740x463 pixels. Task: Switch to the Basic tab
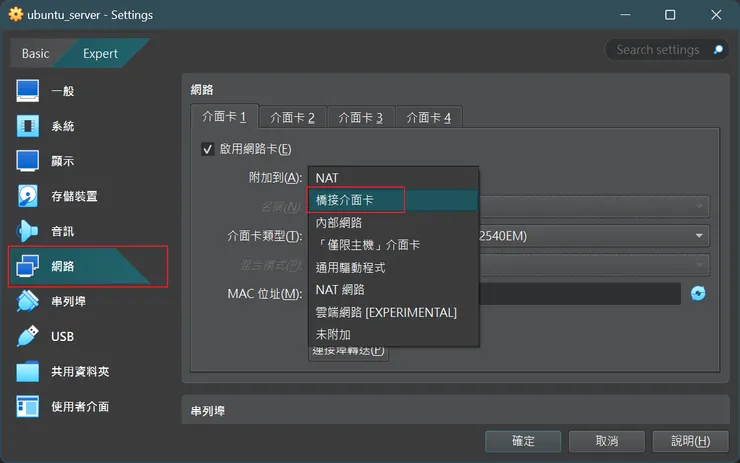[35, 53]
